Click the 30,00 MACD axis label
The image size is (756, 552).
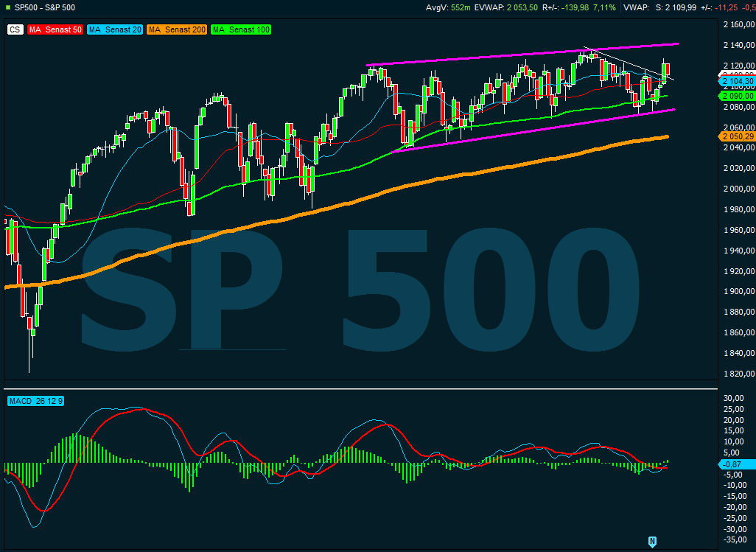tap(735, 398)
